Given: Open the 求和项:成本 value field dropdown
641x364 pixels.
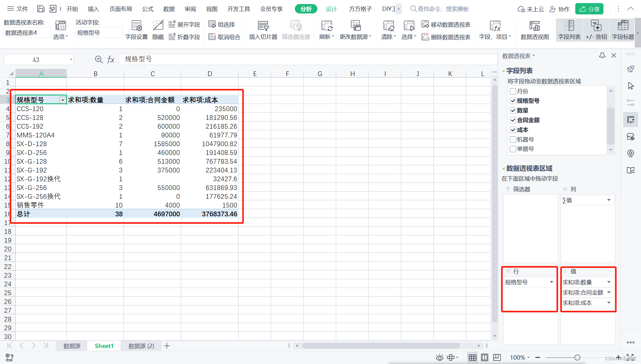Looking at the screenshot, I should [x=609, y=303].
